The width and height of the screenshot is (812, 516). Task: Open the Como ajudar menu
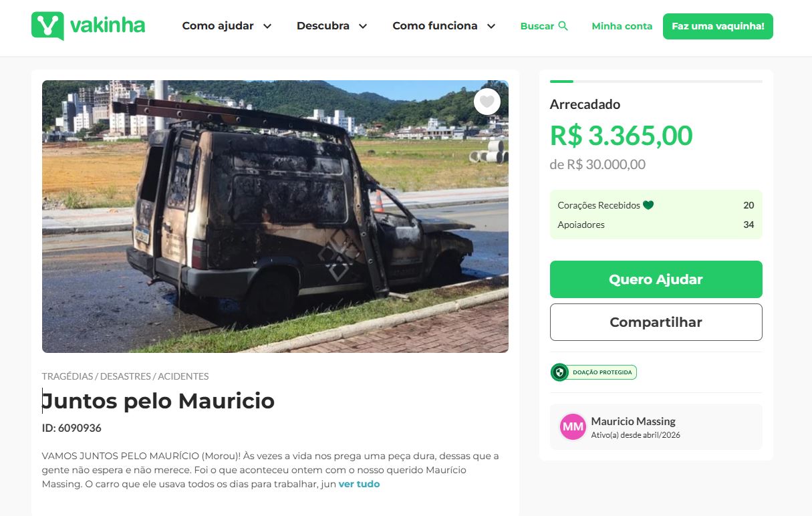click(218, 26)
